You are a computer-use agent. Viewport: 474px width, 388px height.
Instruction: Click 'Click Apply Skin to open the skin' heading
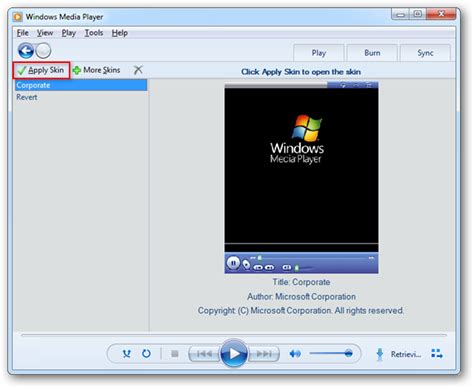(x=301, y=72)
